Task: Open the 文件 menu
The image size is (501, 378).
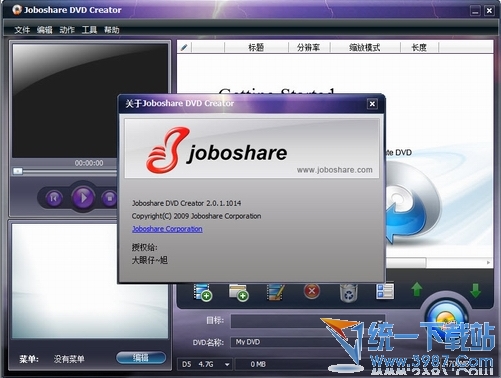Action: coord(22,30)
